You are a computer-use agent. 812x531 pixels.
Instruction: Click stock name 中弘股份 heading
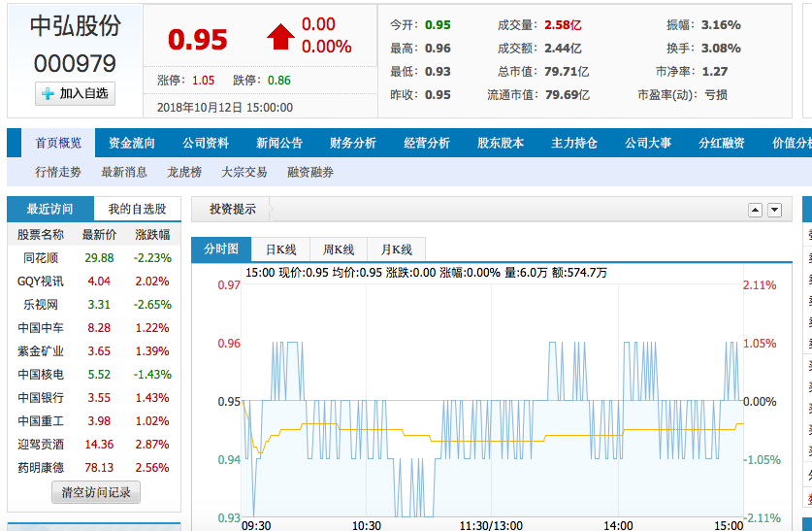(76, 26)
